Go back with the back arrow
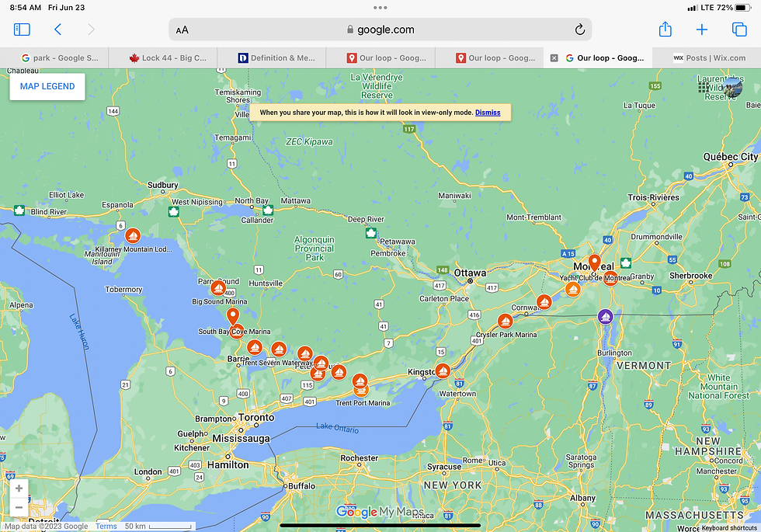This screenshot has width=761, height=532. (x=57, y=30)
